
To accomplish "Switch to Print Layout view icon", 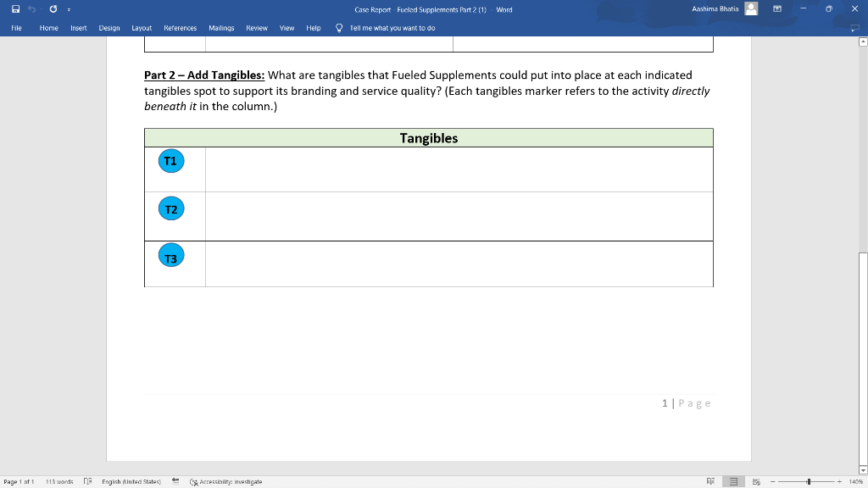I will coord(733,481).
